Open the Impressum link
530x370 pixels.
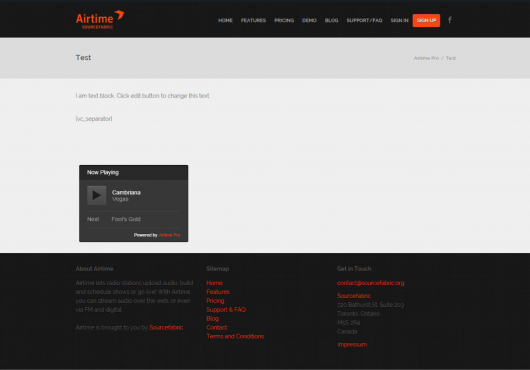pyautogui.click(x=352, y=344)
